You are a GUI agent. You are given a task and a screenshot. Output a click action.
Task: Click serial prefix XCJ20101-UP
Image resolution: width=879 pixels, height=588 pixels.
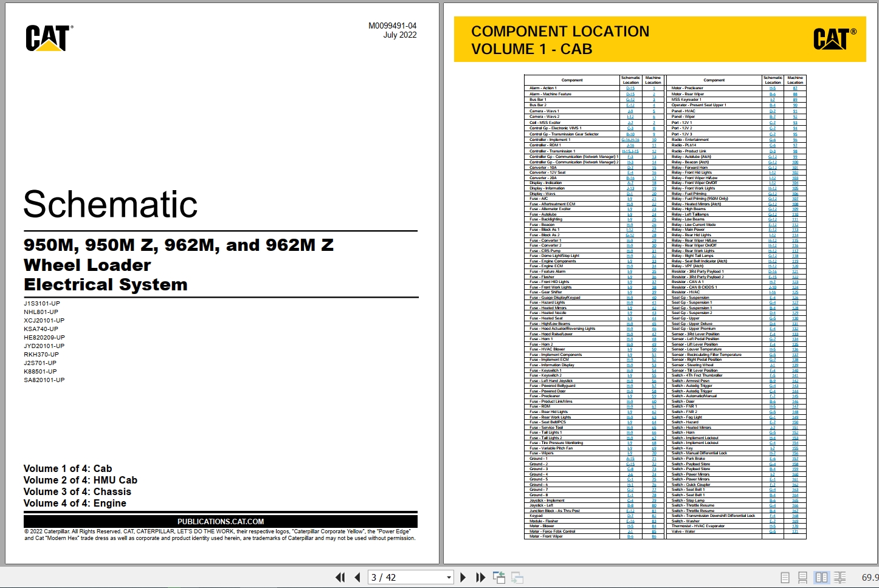pos(44,321)
